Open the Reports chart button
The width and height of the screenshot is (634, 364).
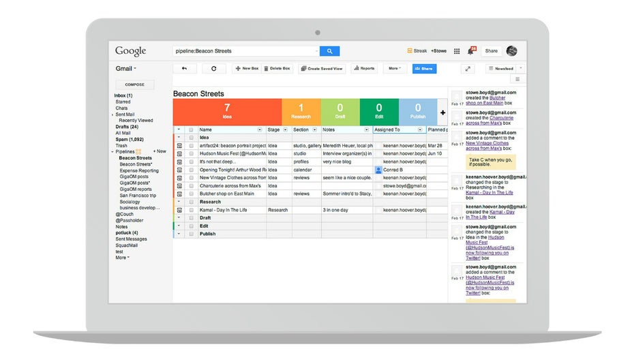click(364, 68)
